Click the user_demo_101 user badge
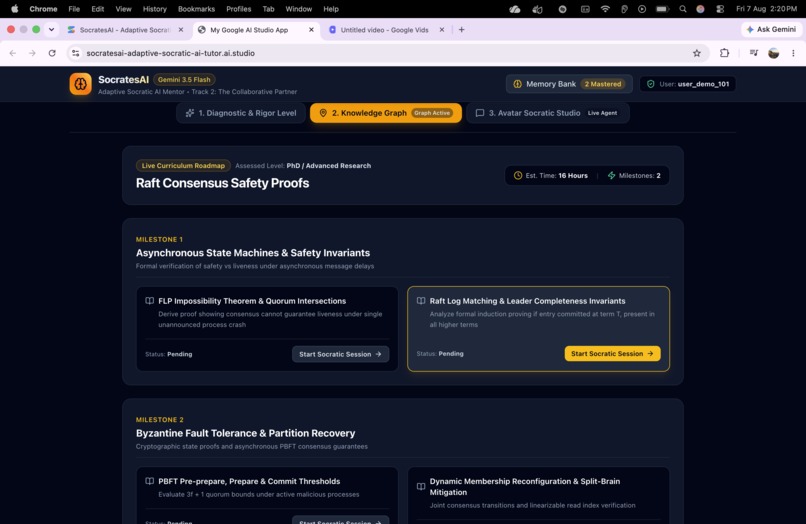 click(687, 84)
